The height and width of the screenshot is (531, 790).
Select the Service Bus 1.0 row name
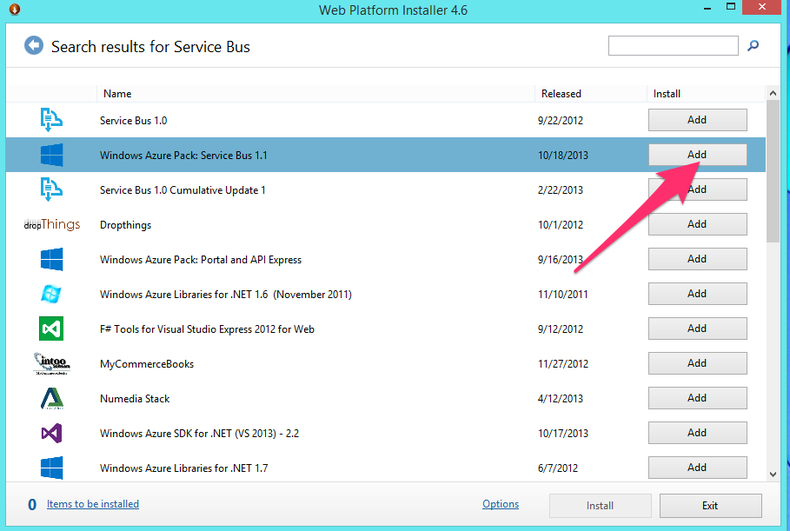(x=134, y=120)
